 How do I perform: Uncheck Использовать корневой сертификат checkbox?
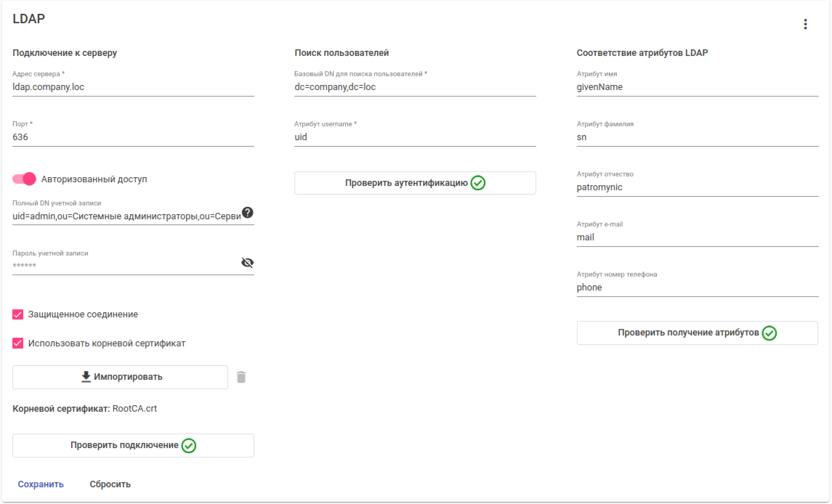[x=18, y=343]
